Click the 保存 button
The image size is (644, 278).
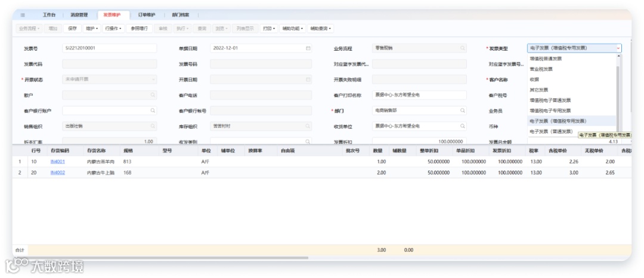pyautogui.click(x=72, y=29)
